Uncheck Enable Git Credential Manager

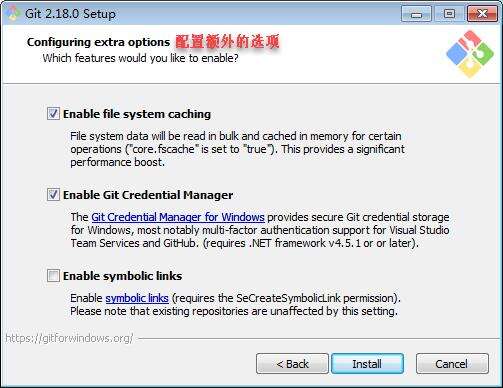pyautogui.click(x=53, y=195)
